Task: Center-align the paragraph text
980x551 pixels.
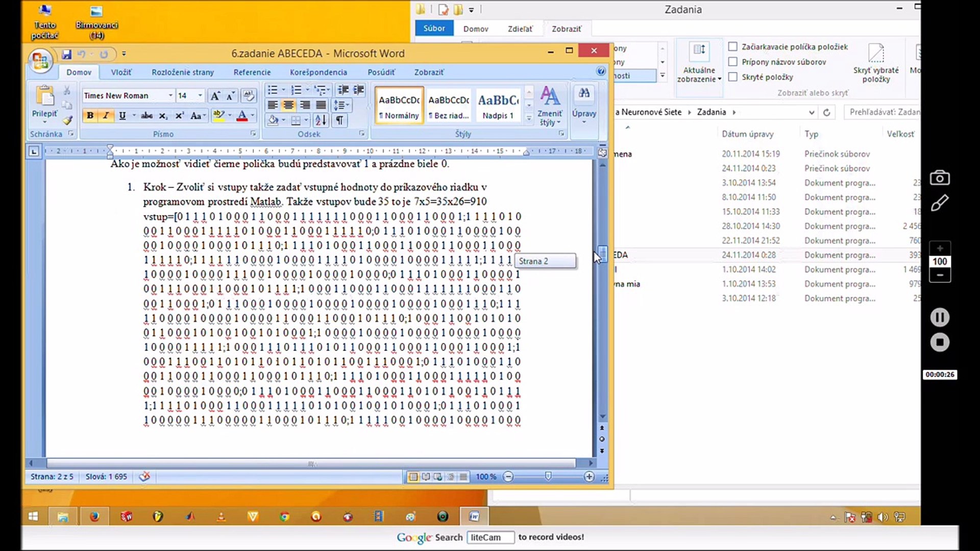Action: coord(288,105)
